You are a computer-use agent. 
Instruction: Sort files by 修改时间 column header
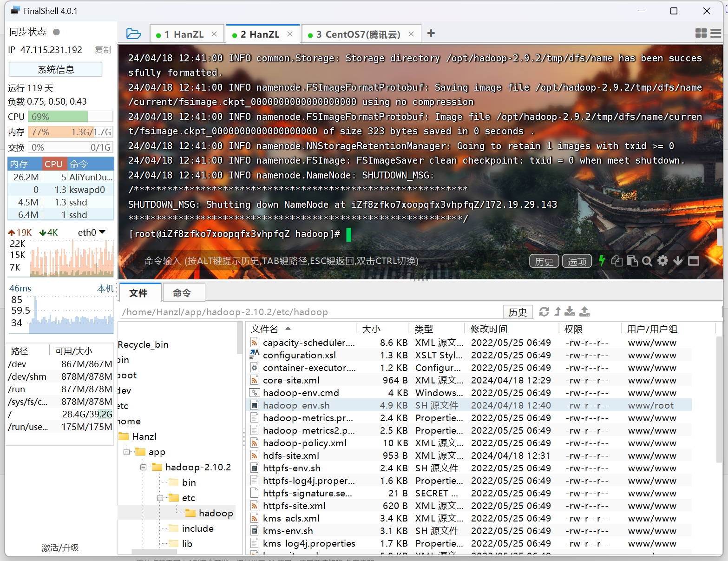(x=512, y=329)
